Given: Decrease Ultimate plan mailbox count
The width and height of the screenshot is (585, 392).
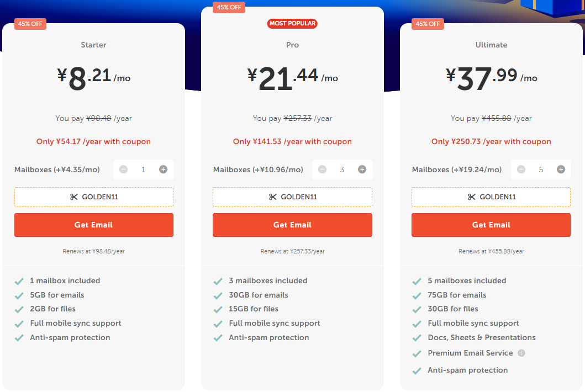Looking at the screenshot, I should pyautogui.click(x=521, y=169).
